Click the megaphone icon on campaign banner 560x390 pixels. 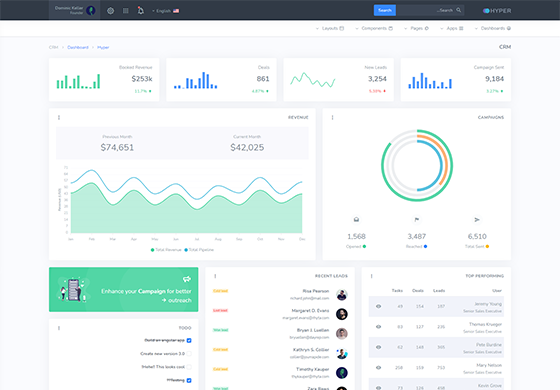click(x=187, y=279)
